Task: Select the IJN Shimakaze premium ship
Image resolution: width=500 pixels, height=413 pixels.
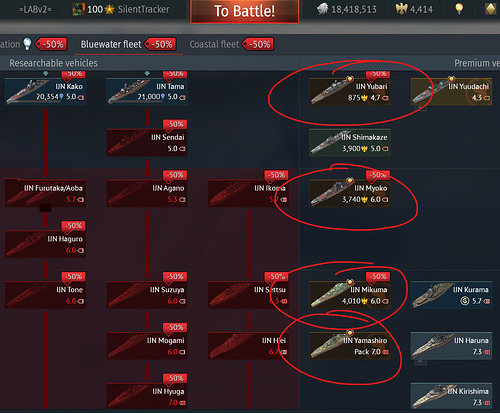Action: click(x=350, y=142)
